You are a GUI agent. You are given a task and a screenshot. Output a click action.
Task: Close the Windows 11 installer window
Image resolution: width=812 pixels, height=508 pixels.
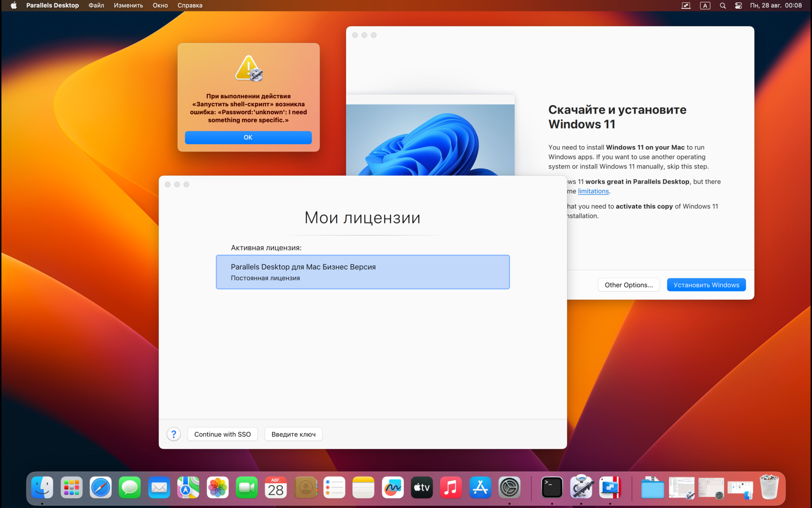[x=355, y=35]
